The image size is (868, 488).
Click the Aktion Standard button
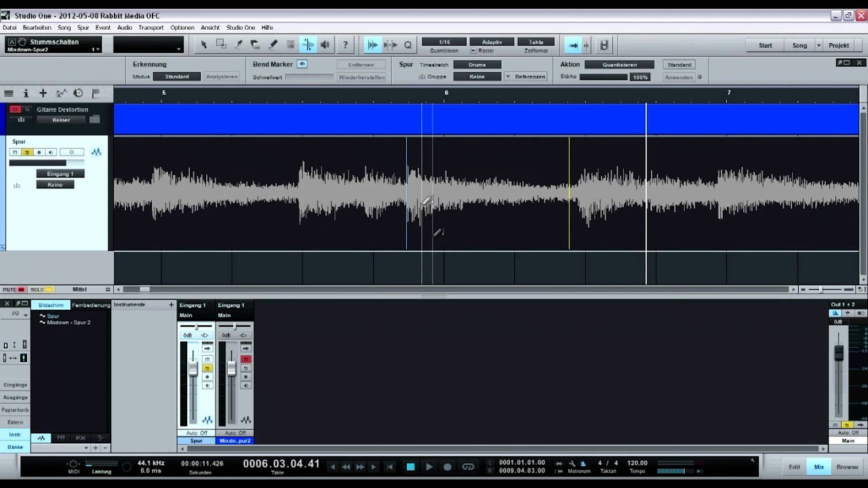pyautogui.click(x=679, y=64)
